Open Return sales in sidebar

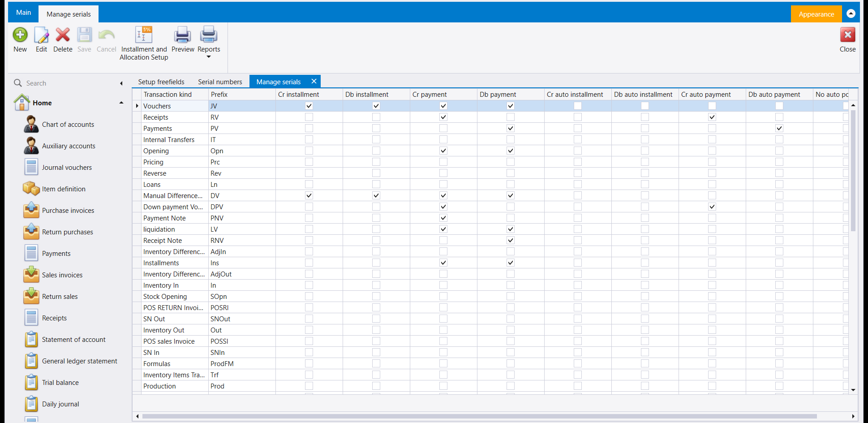[60, 297]
